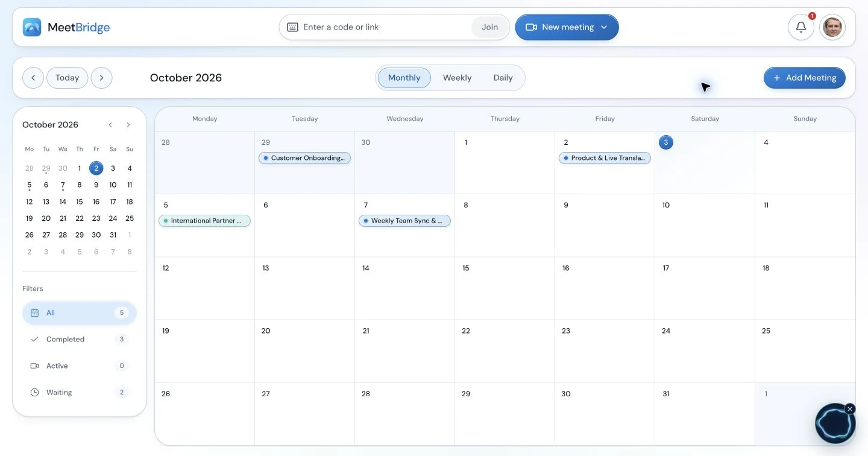Select the All meetings filter
868x456 pixels.
click(x=80, y=313)
